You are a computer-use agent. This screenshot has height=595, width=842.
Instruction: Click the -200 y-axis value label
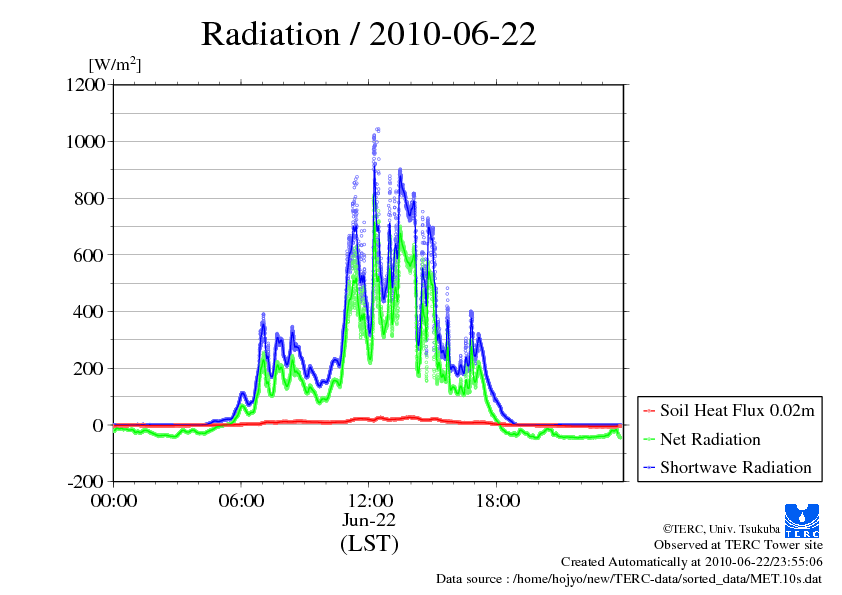[86, 482]
